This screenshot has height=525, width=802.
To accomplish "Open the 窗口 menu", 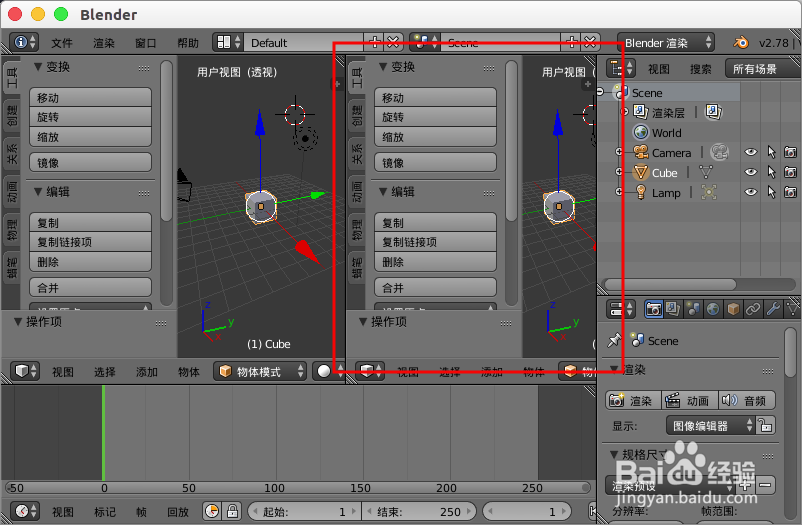I will pyautogui.click(x=146, y=42).
